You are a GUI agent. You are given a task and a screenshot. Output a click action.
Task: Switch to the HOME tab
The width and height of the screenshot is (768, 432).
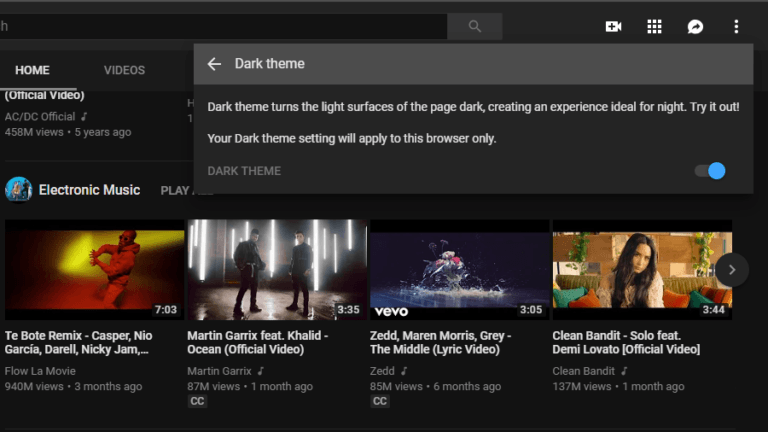point(32,70)
